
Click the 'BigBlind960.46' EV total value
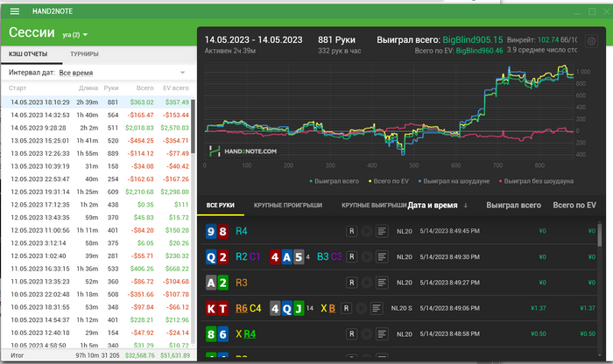coord(479,51)
